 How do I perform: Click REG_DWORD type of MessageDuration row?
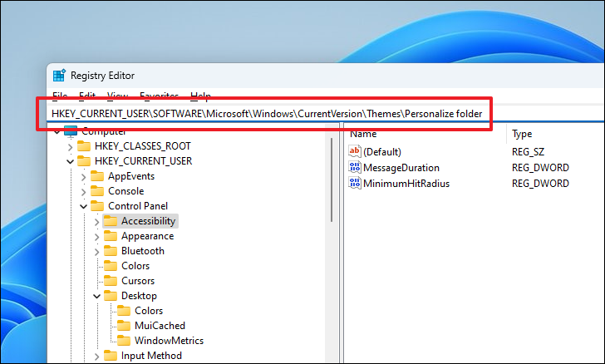(x=540, y=168)
